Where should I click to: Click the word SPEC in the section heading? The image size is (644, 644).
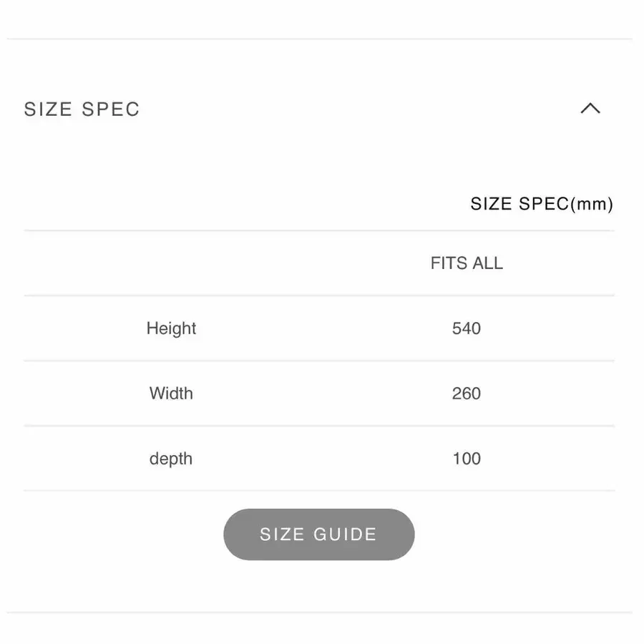[x=111, y=109]
